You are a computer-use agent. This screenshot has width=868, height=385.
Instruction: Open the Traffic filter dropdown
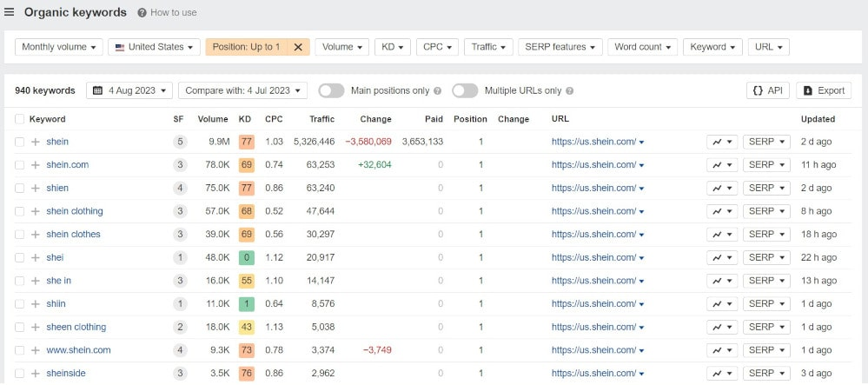[489, 47]
